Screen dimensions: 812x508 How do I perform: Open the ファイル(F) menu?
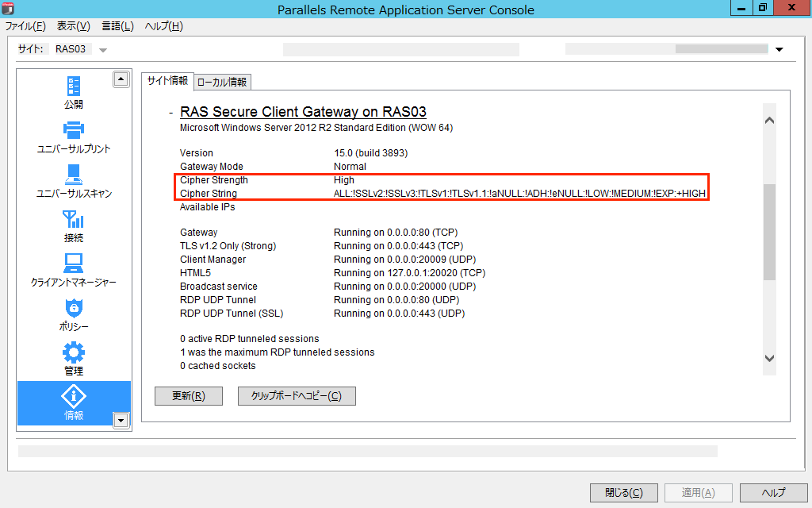(x=25, y=26)
